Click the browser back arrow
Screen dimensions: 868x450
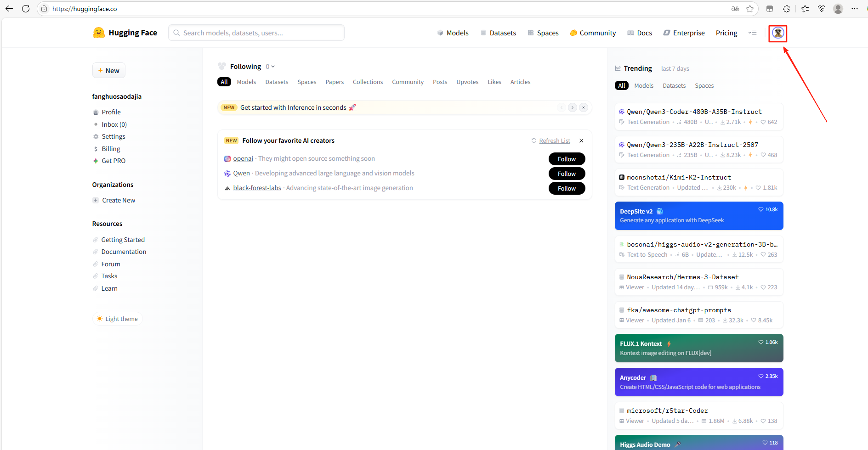click(9, 9)
